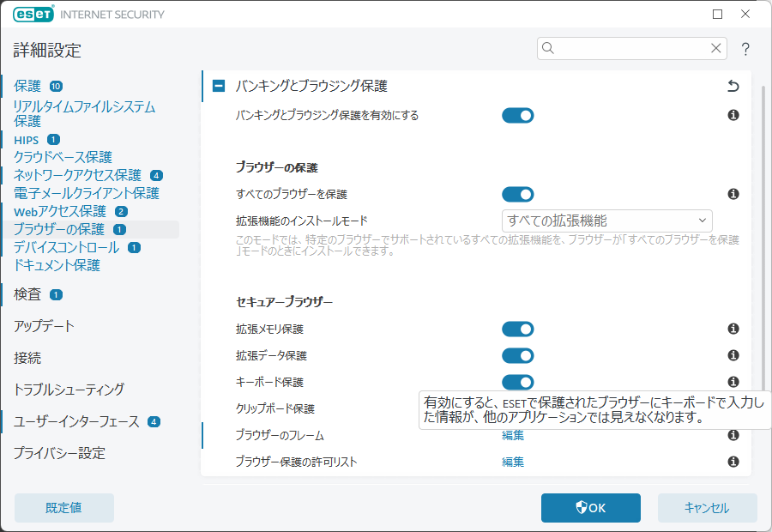Click the OK button
This screenshot has height=532, width=772.
[x=591, y=508]
